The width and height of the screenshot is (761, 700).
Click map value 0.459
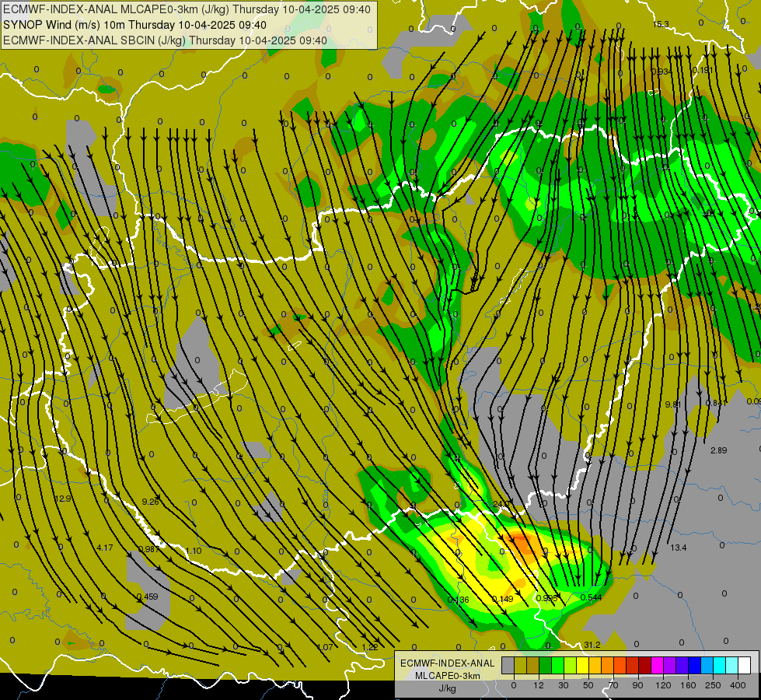147,597
